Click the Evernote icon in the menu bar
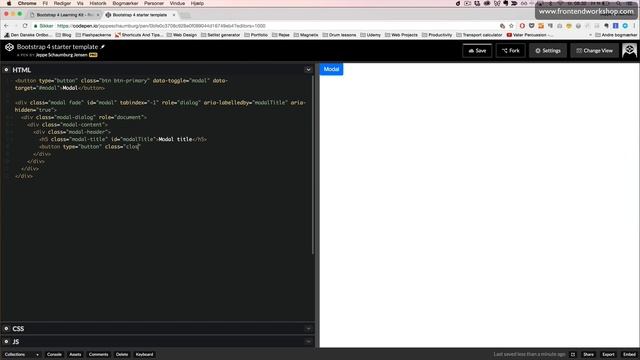 (x=506, y=3)
